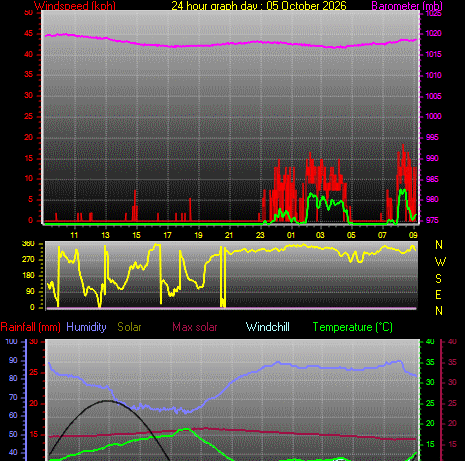
Task: Click the crimson max solar axis value '20'
Action: point(452,423)
